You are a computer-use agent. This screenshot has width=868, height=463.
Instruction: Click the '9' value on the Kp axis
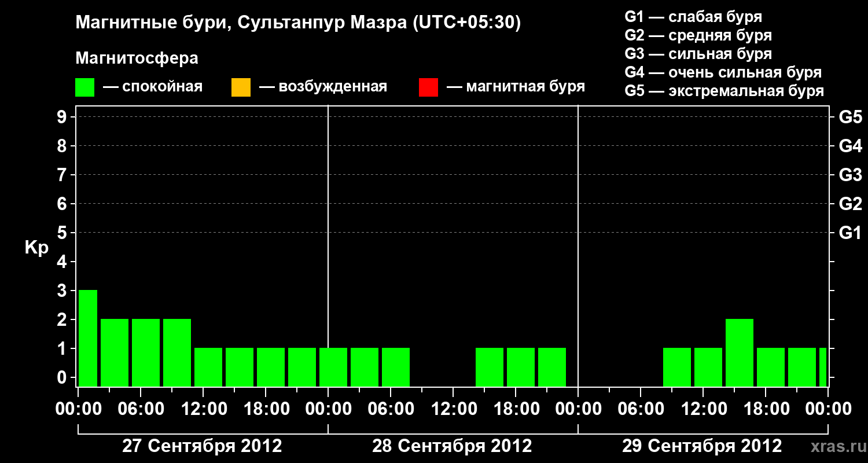point(63,117)
